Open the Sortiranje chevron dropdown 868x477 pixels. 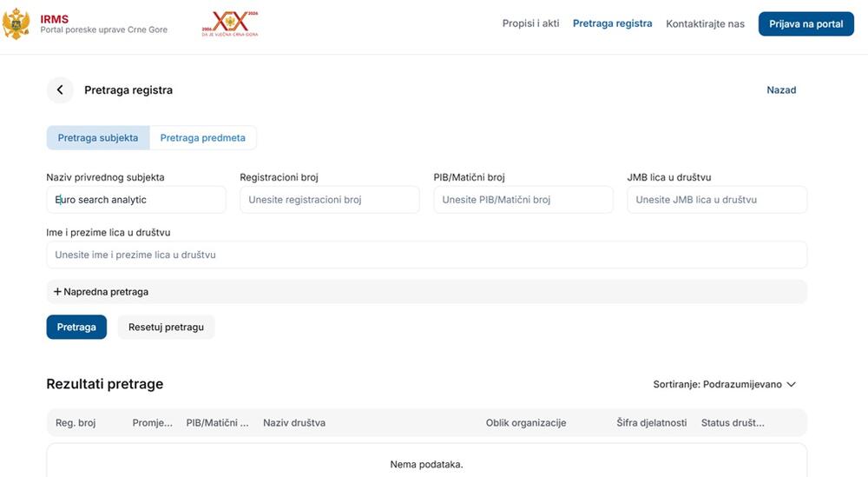[791, 384]
